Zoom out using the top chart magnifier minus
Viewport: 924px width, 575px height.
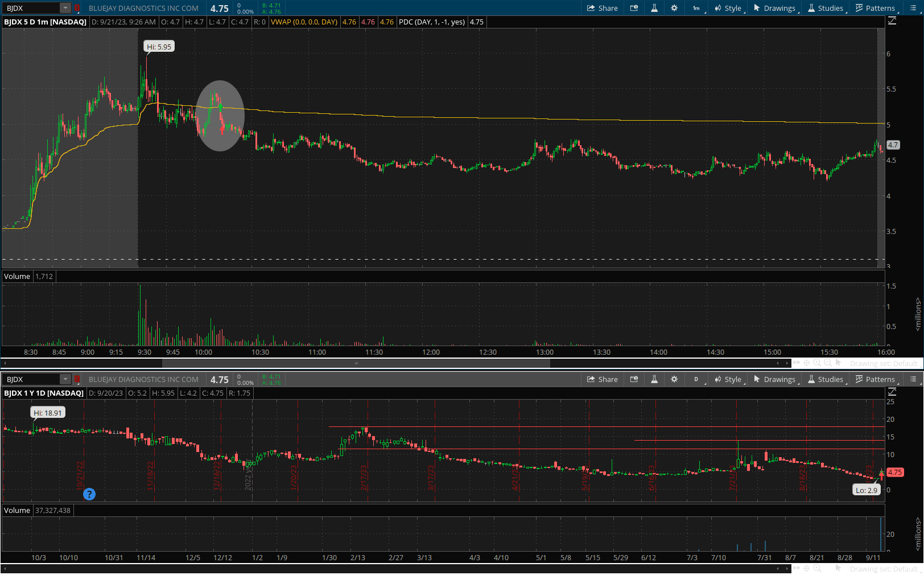[x=827, y=363]
